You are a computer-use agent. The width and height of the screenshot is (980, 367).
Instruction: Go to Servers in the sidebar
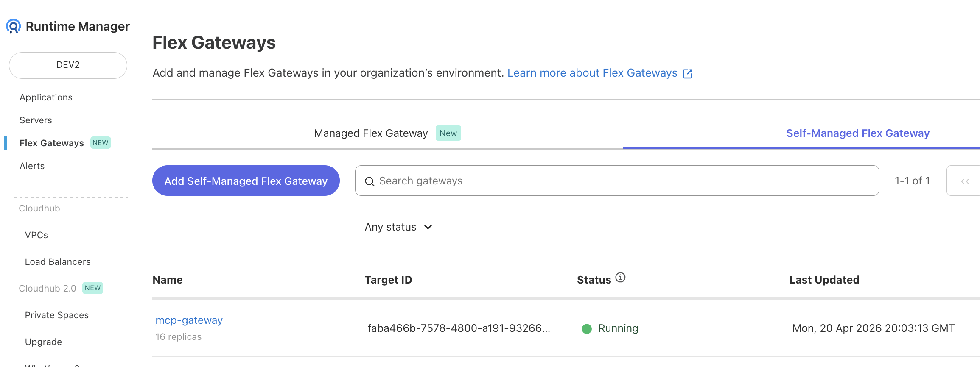pyautogui.click(x=36, y=120)
